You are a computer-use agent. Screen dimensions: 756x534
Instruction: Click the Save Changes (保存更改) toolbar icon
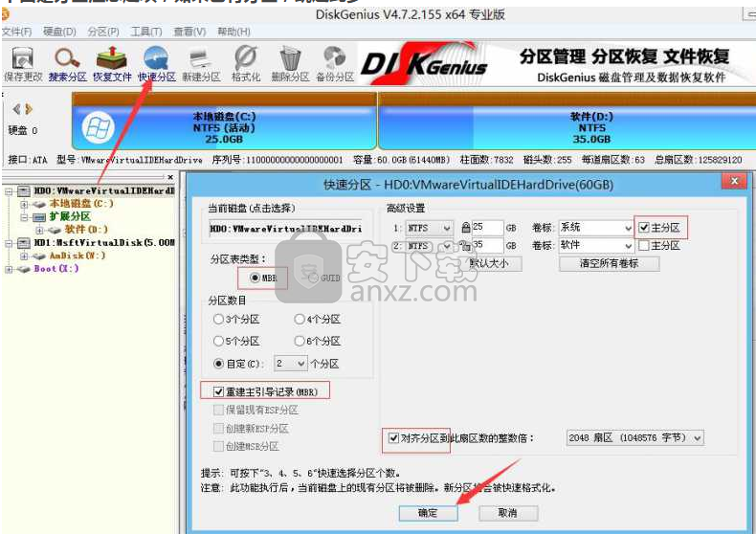coord(22,62)
